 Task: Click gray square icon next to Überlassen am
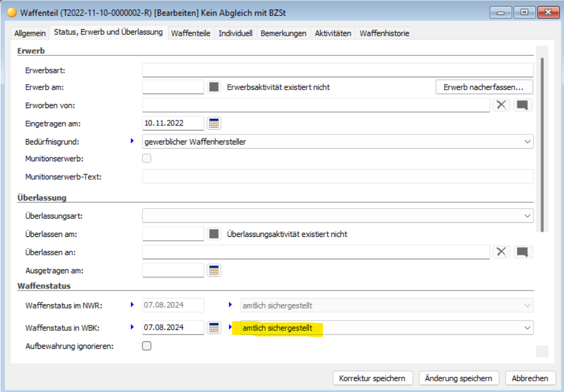click(x=214, y=234)
